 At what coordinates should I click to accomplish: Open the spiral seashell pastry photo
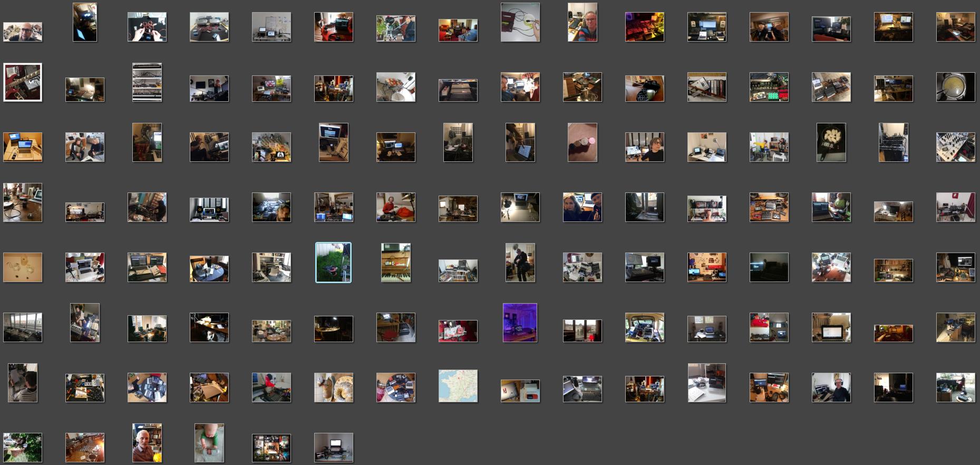(333, 387)
